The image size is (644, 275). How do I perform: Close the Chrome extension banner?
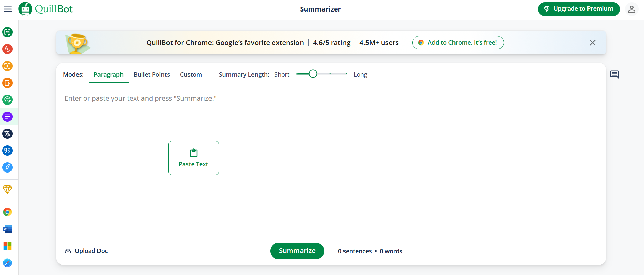click(x=593, y=43)
